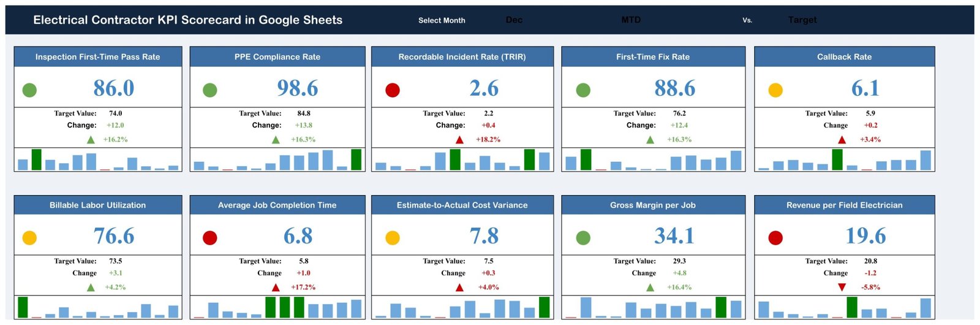
Task: Select the Revenue per Field Electrician header
Action: (845, 205)
